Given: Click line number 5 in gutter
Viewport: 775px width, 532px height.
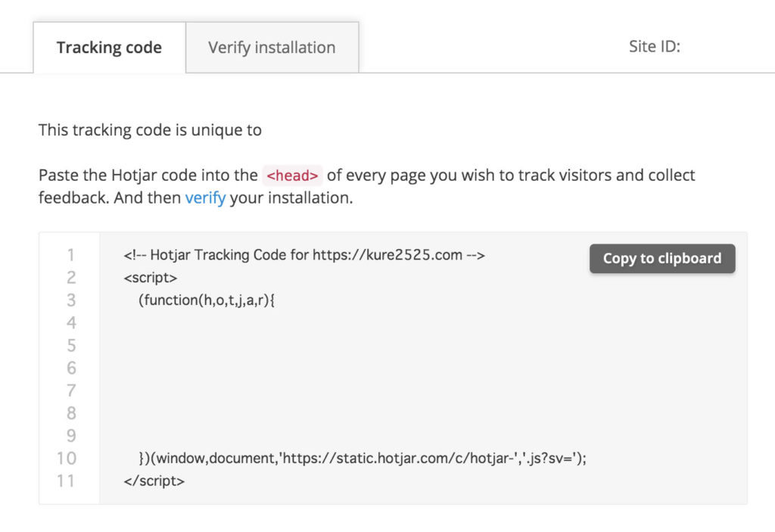Looking at the screenshot, I should pyautogui.click(x=71, y=346).
